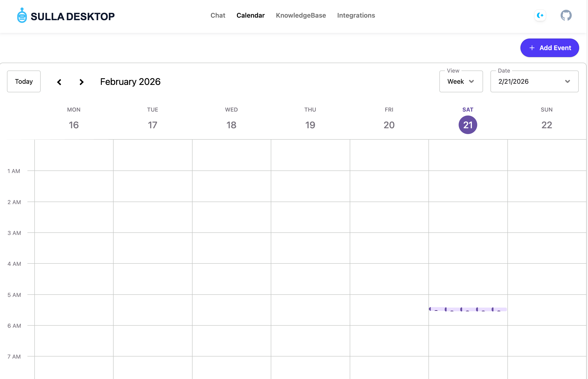Viewport: 588px width, 379px height.
Task: Select the Calendar tab in navigation
Action: pos(251,15)
